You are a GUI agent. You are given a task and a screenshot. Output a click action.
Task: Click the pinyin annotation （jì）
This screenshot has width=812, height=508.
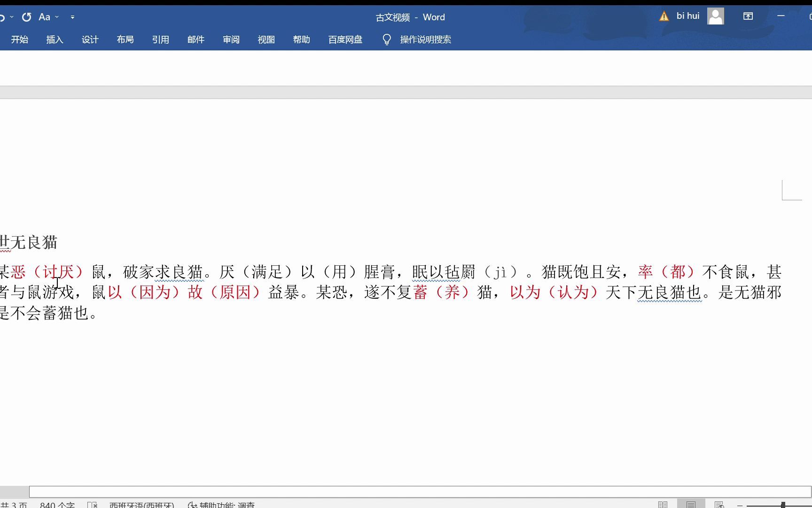(x=501, y=272)
